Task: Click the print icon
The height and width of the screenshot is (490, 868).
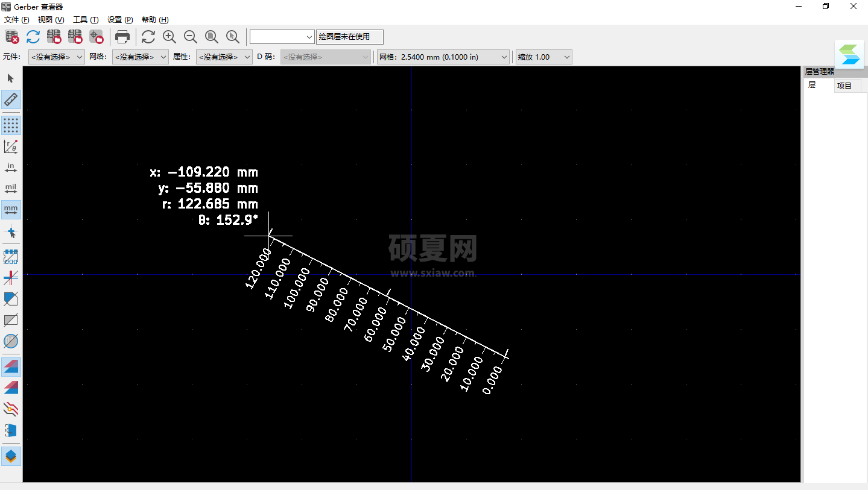Action: click(122, 37)
